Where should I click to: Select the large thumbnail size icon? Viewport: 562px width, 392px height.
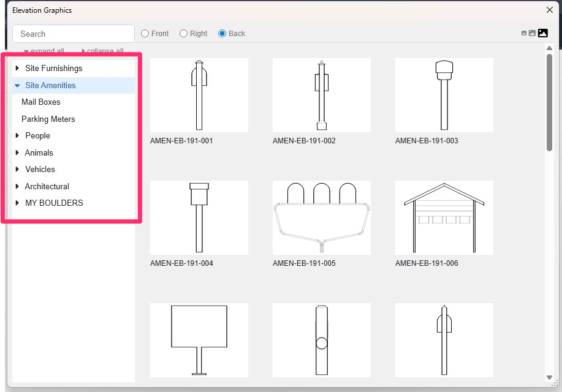(x=542, y=33)
